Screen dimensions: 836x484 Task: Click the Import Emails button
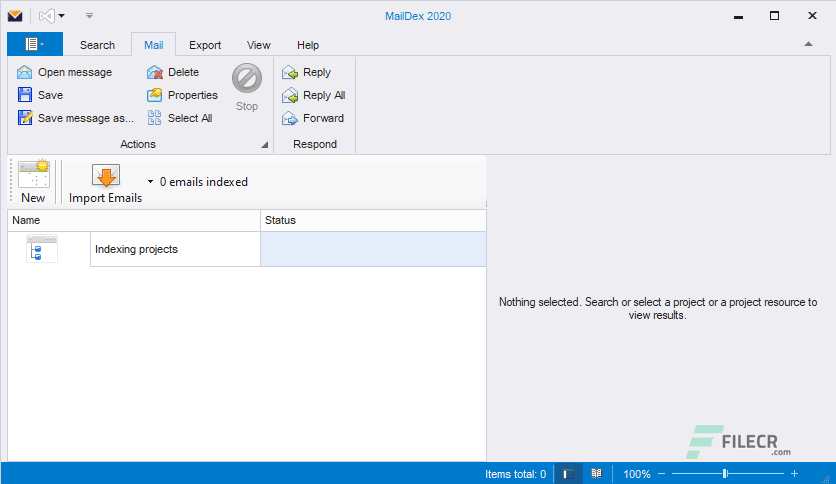tap(106, 183)
